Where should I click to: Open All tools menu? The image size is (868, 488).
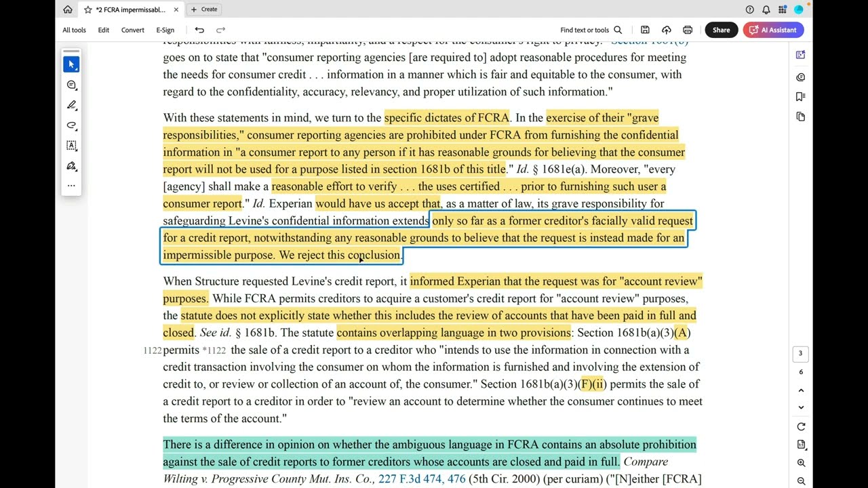(x=74, y=30)
